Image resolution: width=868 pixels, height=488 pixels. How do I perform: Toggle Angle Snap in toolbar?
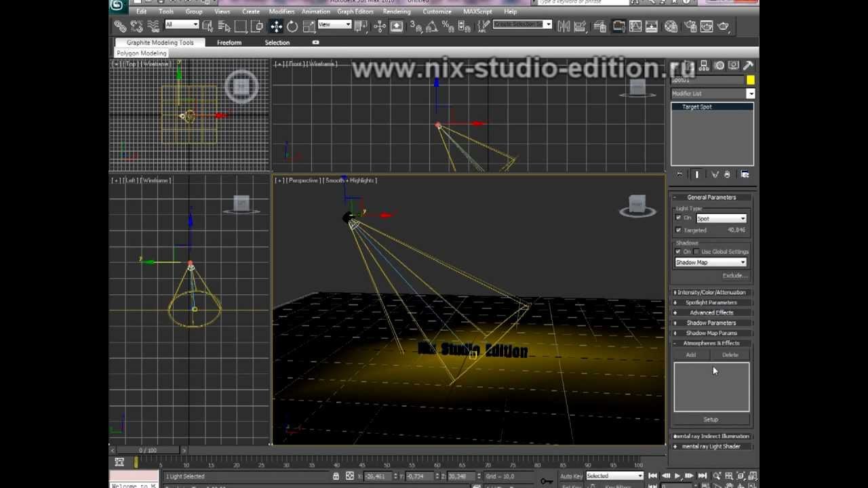click(x=432, y=26)
